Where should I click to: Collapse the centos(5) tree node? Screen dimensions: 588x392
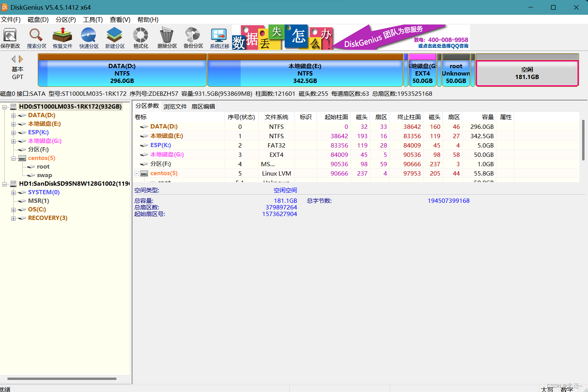(x=13, y=158)
